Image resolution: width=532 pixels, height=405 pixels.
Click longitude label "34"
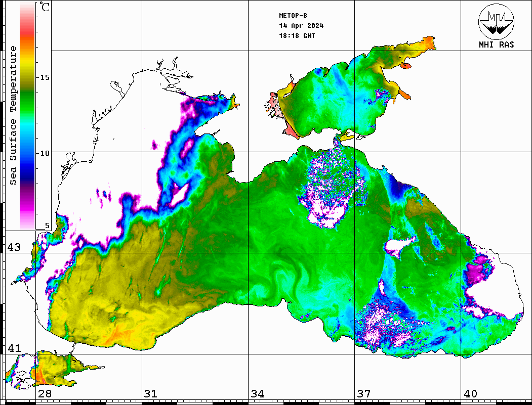(x=258, y=394)
